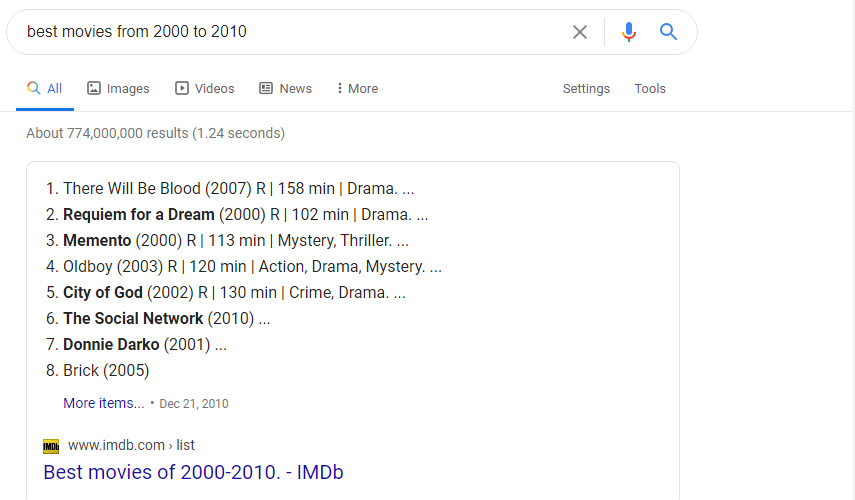Viewport: 855px width, 500px height.
Task: Click the News tab newspaper icon
Action: click(x=266, y=88)
